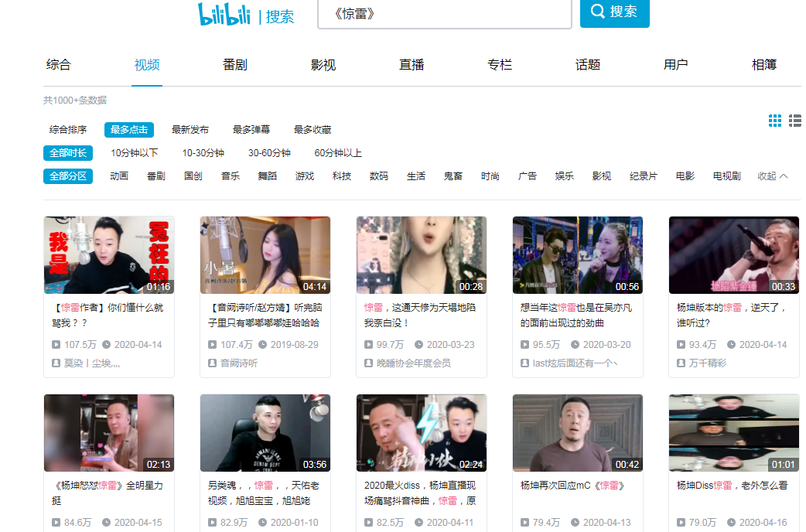806x532 pixels.
Task: Open title 杨坤版本的惊雷，逆天了
Action: click(732, 315)
